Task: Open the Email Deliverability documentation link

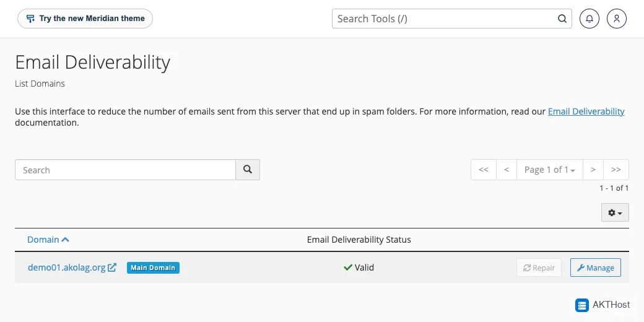Action: [x=586, y=111]
